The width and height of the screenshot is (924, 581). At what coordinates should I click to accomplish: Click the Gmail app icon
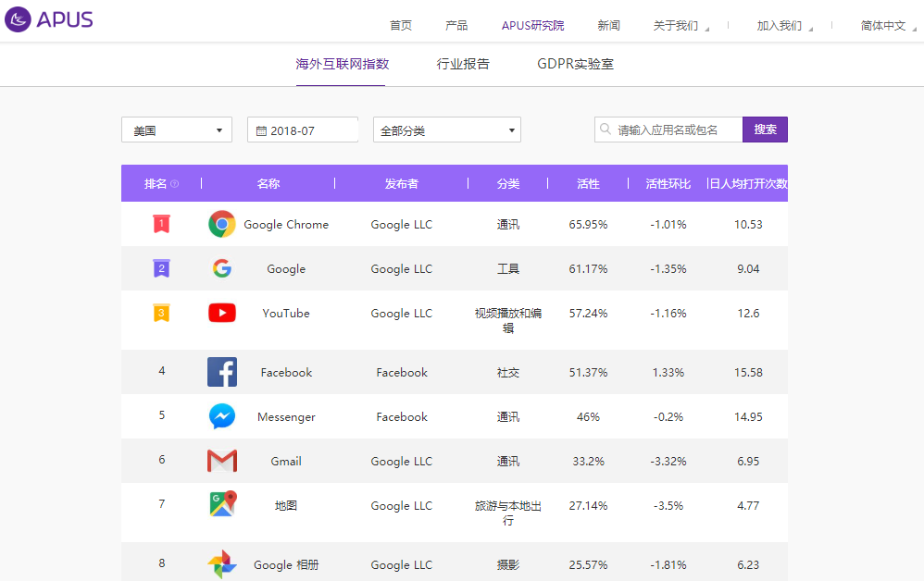pyautogui.click(x=222, y=461)
